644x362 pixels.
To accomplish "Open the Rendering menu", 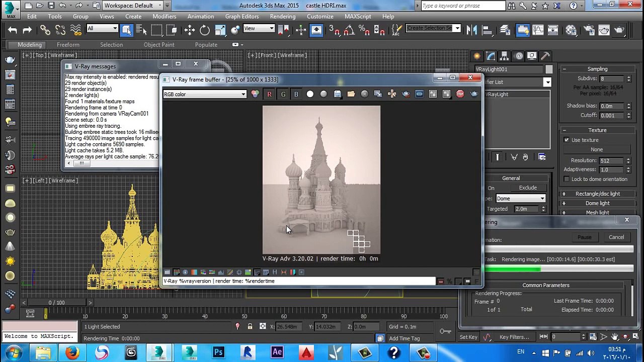I will (282, 16).
